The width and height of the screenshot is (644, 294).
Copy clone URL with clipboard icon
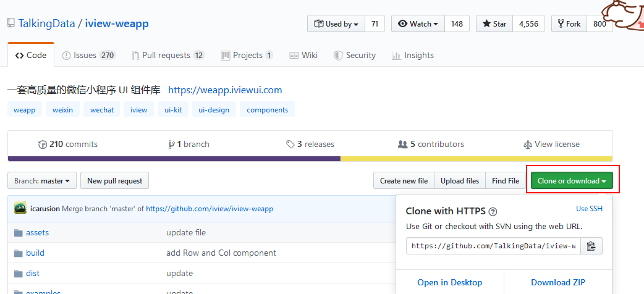[x=591, y=246]
